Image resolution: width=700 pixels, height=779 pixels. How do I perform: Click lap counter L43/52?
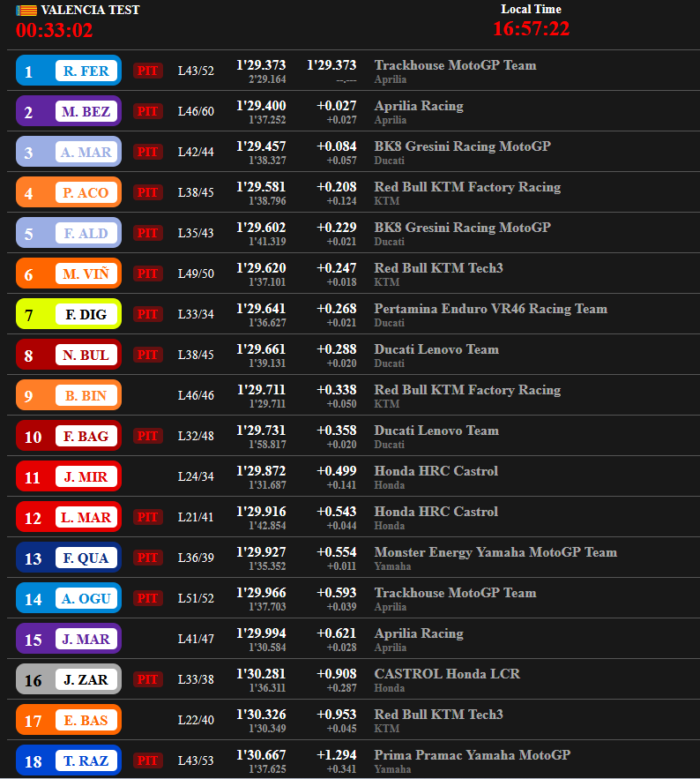click(196, 71)
